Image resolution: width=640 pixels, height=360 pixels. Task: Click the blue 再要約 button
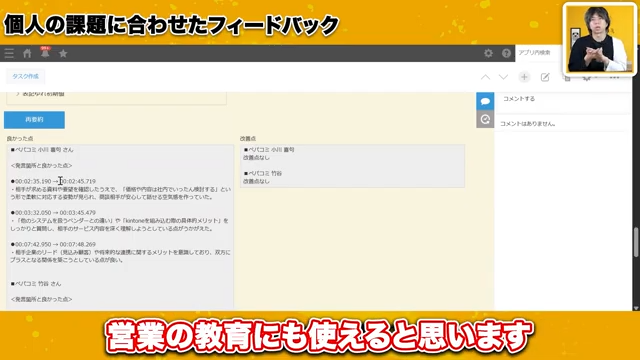click(34, 120)
